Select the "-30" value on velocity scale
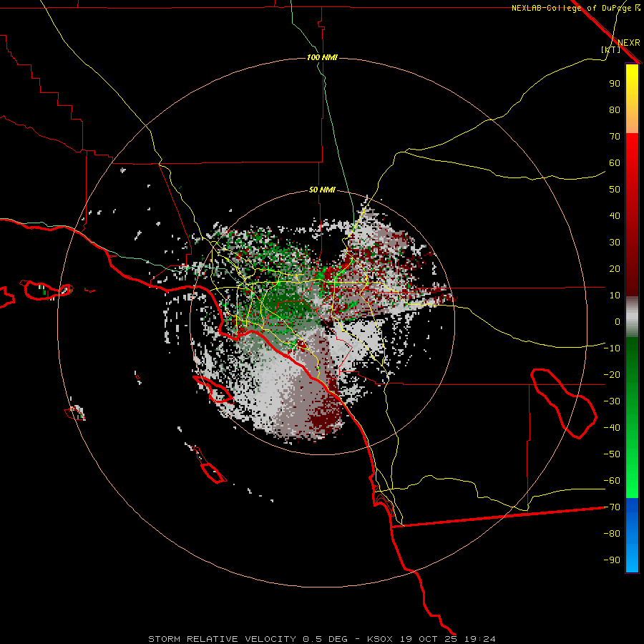Viewport: 644px width, 644px height. click(x=612, y=401)
